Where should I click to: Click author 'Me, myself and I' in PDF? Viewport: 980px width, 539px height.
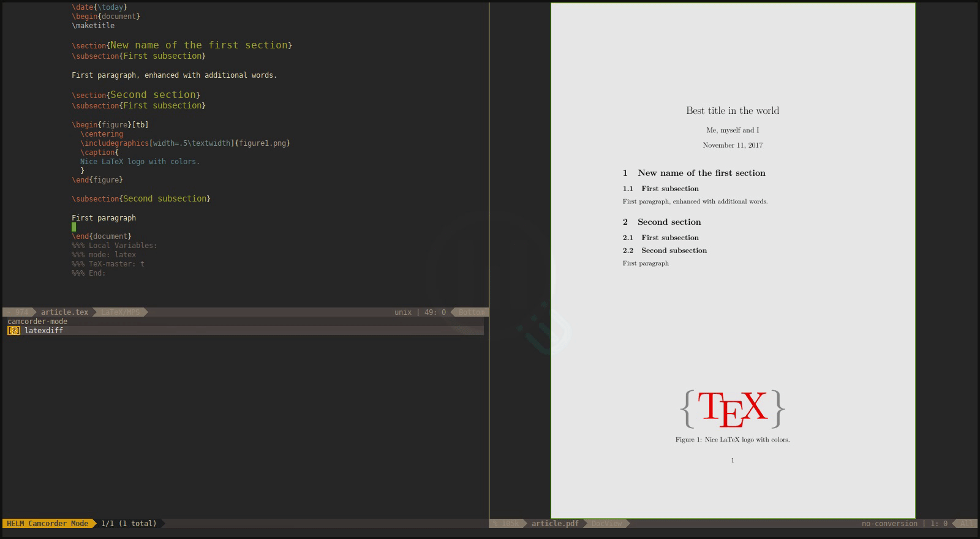click(x=733, y=130)
